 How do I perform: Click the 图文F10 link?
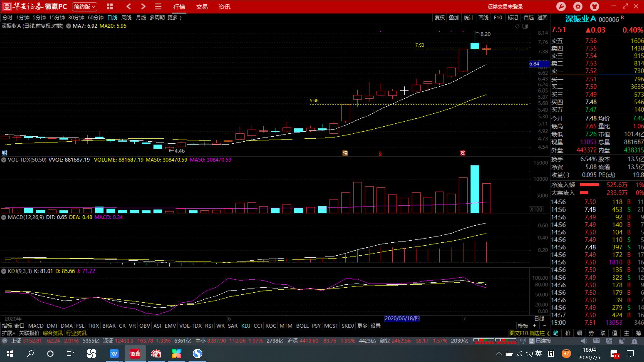click(x=519, y=333)
